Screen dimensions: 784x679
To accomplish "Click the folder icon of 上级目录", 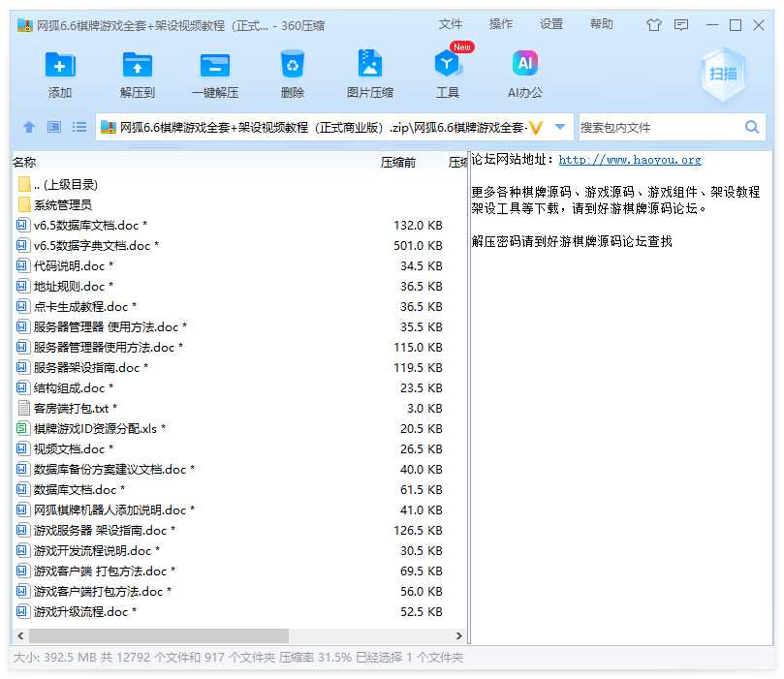I will click(x=24, y=184).
